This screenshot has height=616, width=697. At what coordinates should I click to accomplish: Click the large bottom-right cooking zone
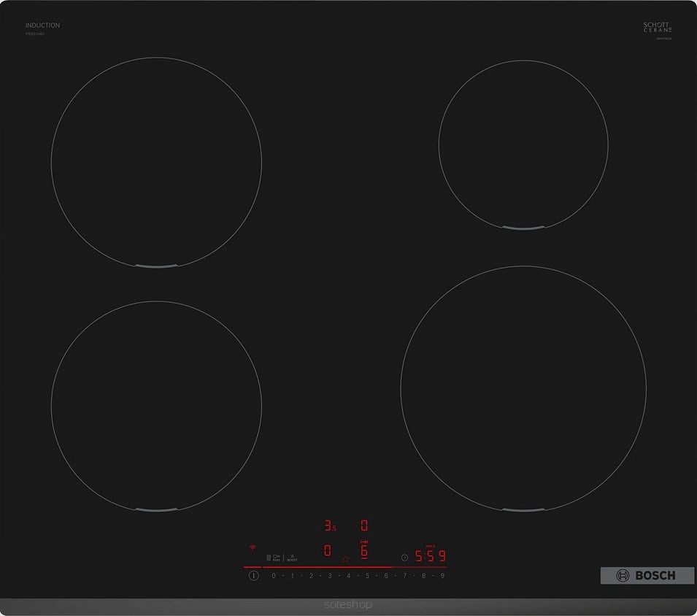coord(523,388)
